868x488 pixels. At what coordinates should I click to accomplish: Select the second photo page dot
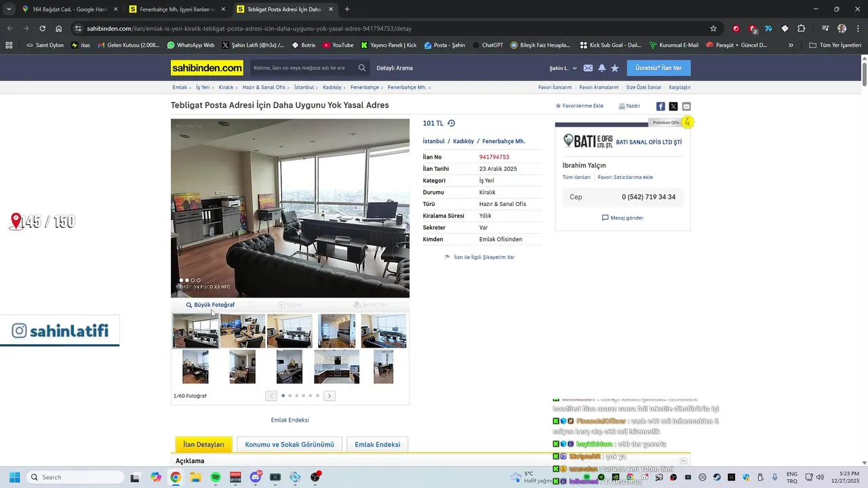coord(290,396)
